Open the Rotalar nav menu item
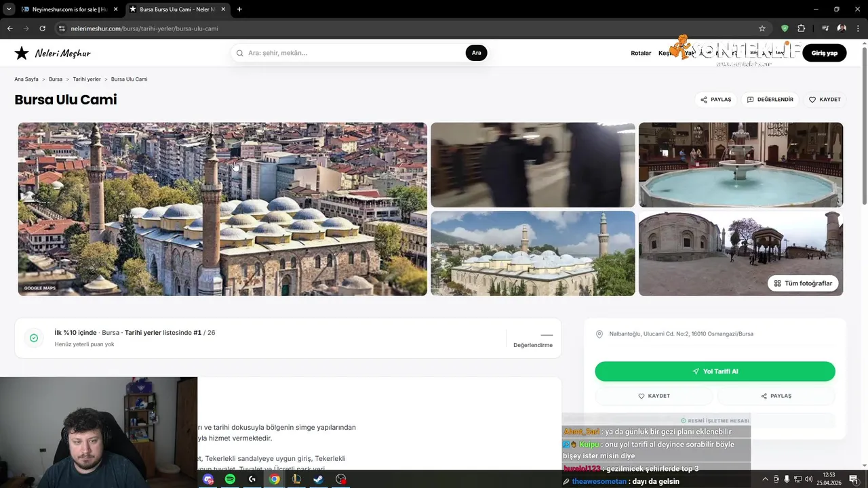The image size is (868, 488). tap(641, 53)
